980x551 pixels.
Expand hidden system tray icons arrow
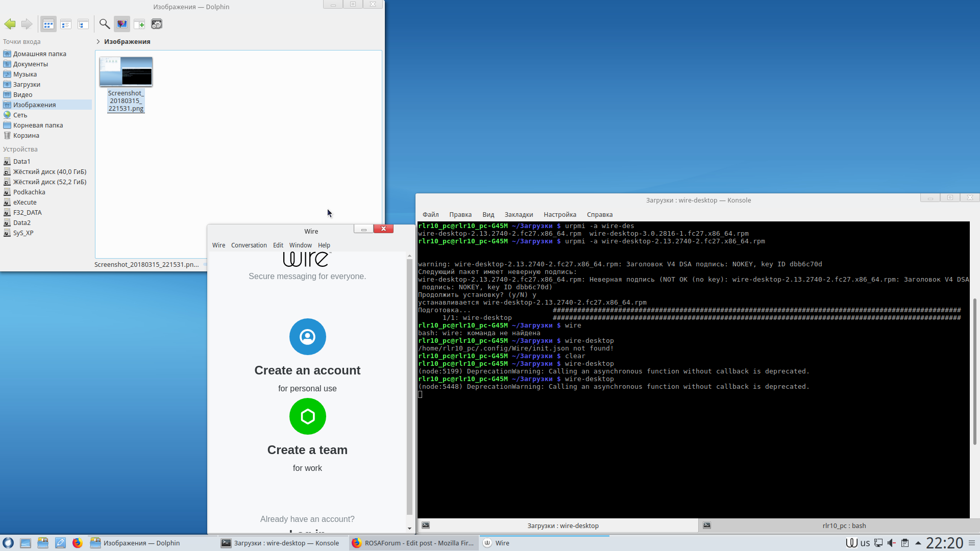(918, 543)
